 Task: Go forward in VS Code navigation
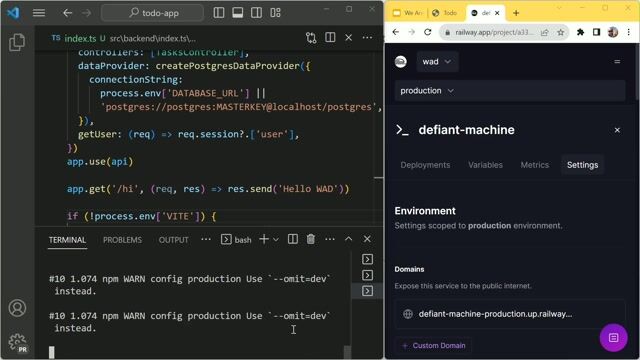click(87, 13)
